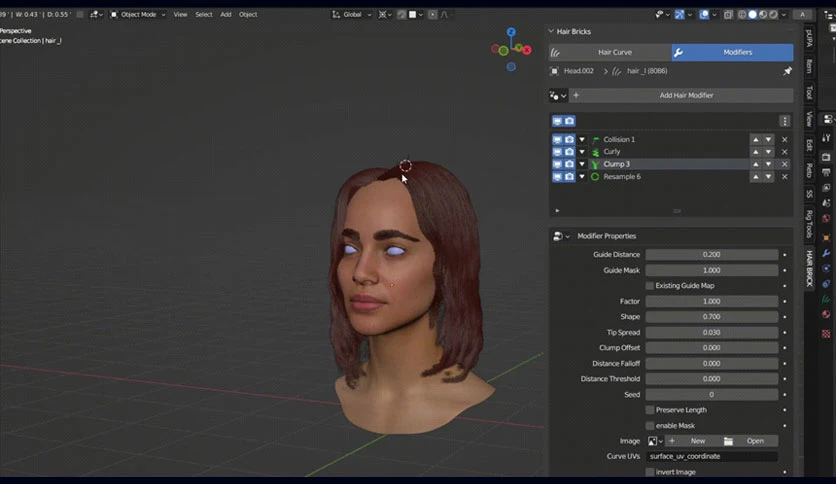Image resolution: width=836 pixels, height=484 pixels.
Task: Remove the Curly modifier
Action: pyautogui.click(x=784, y=152)
